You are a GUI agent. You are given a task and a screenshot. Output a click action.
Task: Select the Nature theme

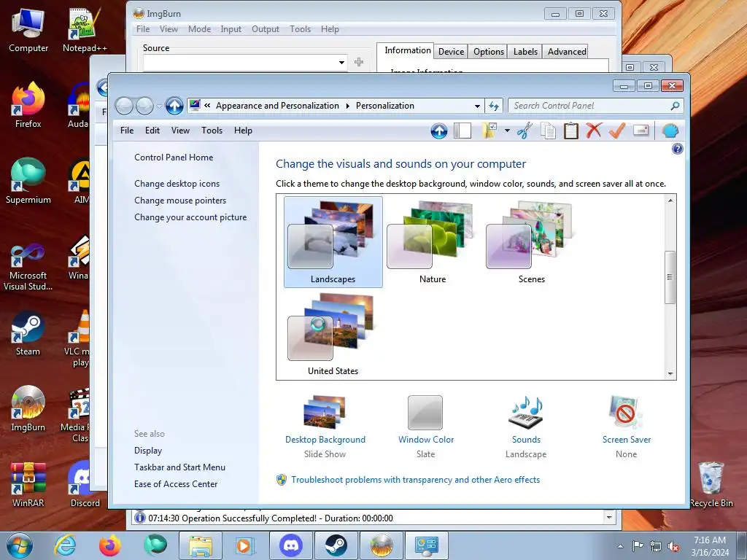point(433,242)
